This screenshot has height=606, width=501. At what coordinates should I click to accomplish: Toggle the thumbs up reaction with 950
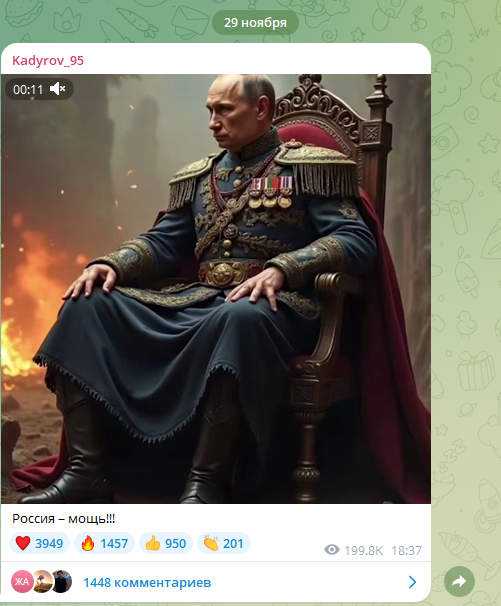(166, 543)
